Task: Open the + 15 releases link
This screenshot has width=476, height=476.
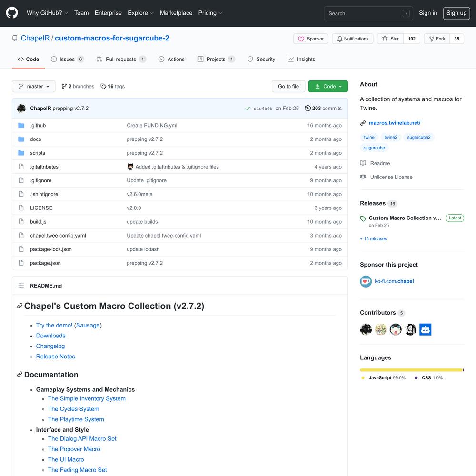Action: [x=373, y=239]
